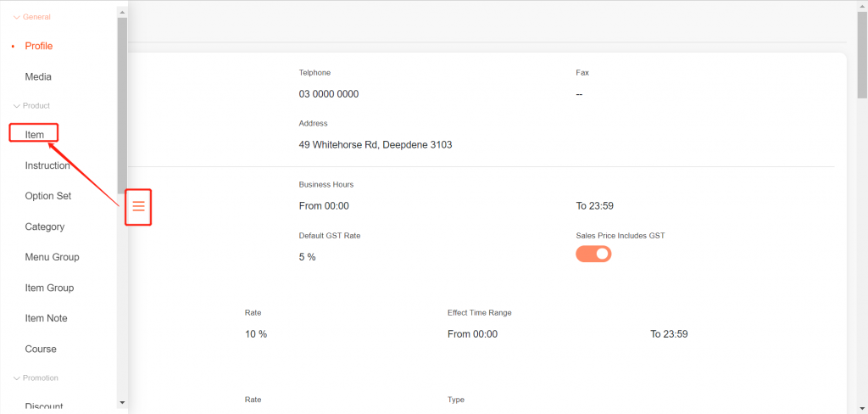868x414 pixels.
Task: Open the Media menu item
Action: click(38, 77)
